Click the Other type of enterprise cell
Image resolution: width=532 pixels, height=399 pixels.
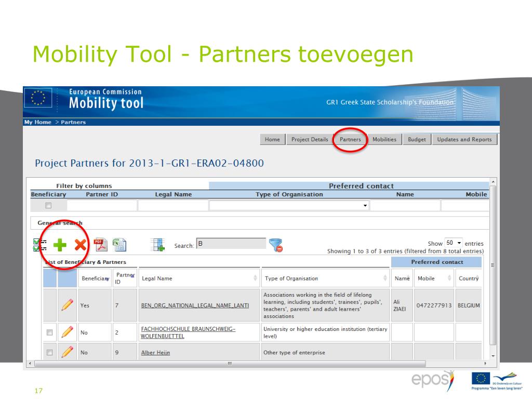pos(326,352)
